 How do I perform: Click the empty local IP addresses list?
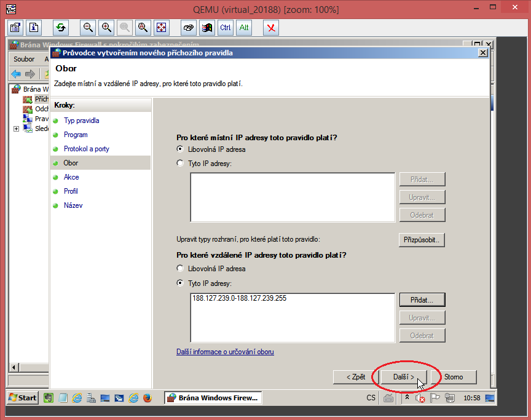click(x=293, y=197)
